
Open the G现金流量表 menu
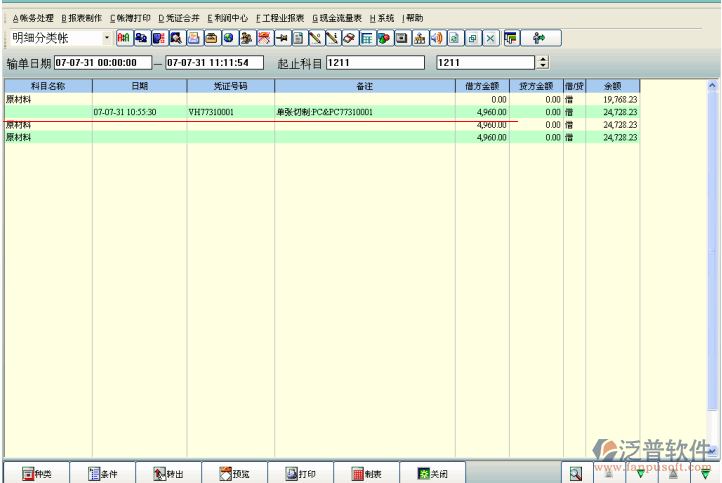click(x=337, y=18)
